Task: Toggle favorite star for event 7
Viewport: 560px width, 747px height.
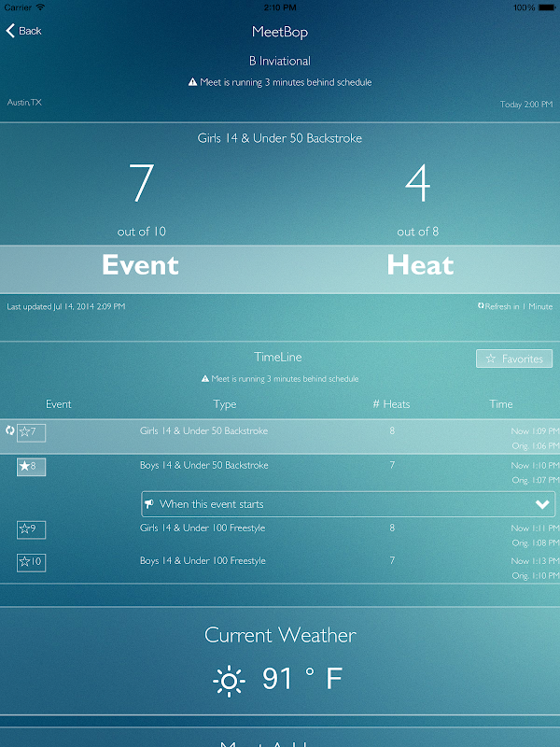Action: [31, 432]
